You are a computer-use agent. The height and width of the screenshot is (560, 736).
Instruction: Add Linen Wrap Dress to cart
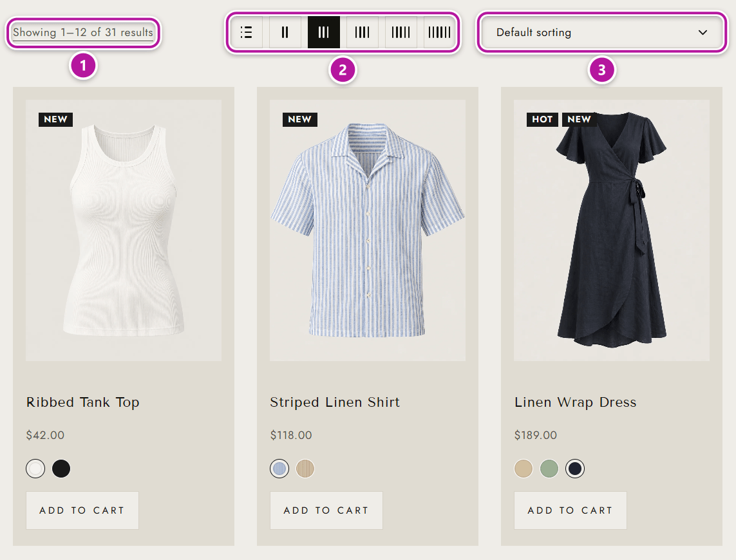coord(571,510)
